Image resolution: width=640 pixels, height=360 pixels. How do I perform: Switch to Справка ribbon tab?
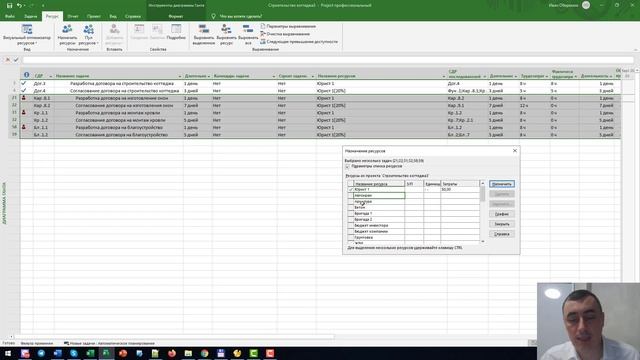tap(133, 16)
